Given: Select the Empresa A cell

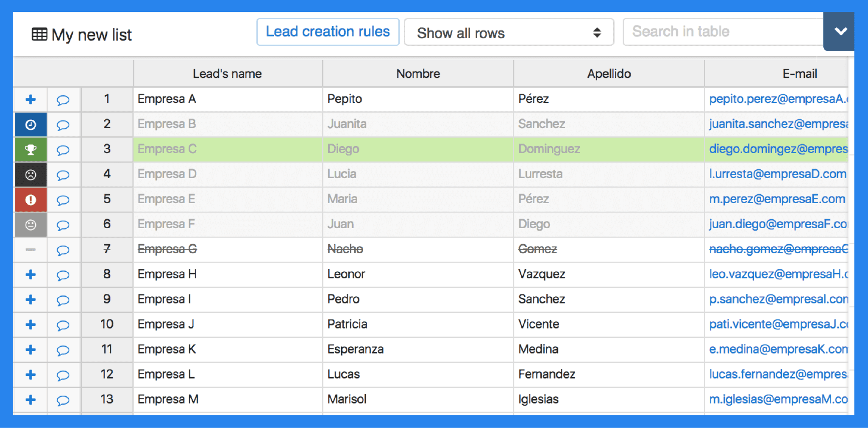Looking at the screenshot, I should coord(228,99).
